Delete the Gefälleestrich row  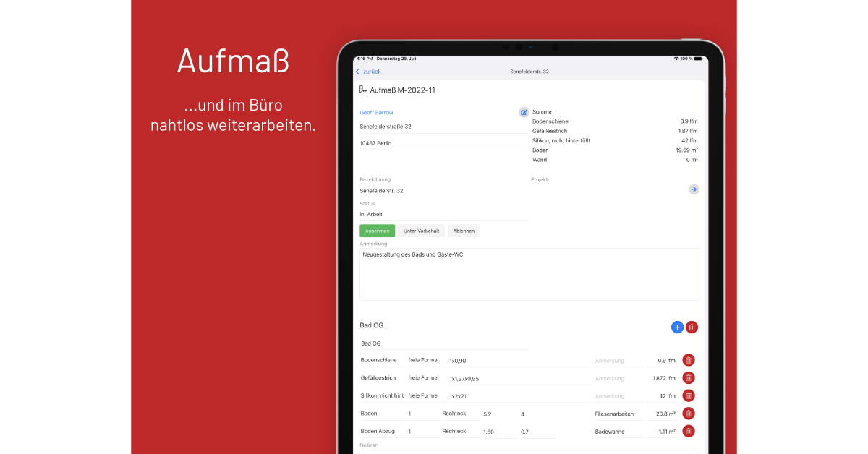click(x=689, y=378)
